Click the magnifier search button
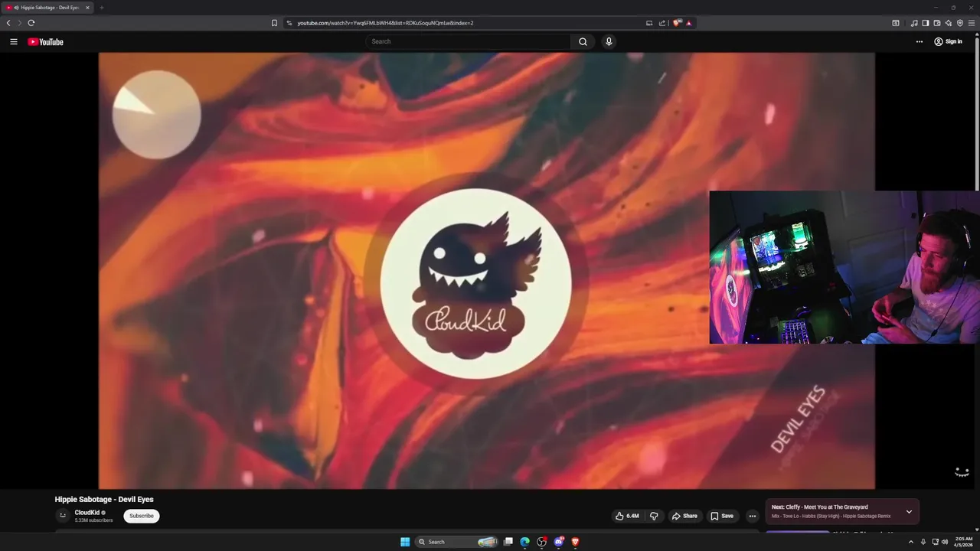This screenshot has width=980, height=551. 583,42
